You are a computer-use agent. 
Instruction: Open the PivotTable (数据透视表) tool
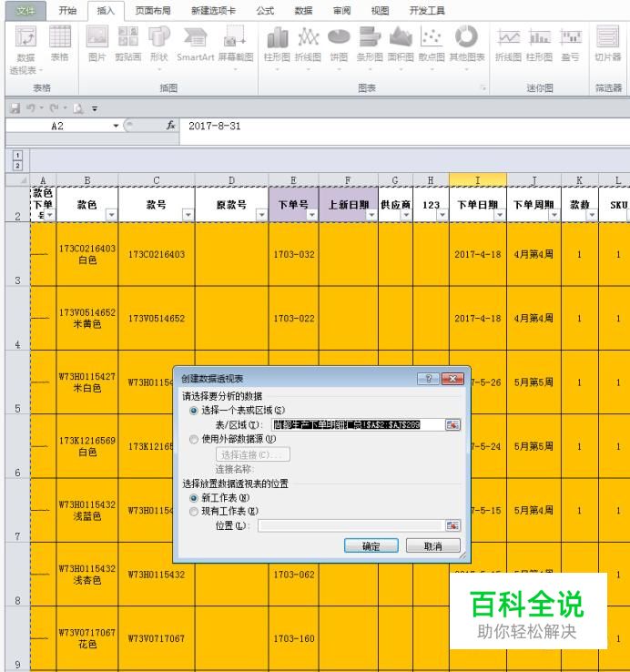pos(25,49)
